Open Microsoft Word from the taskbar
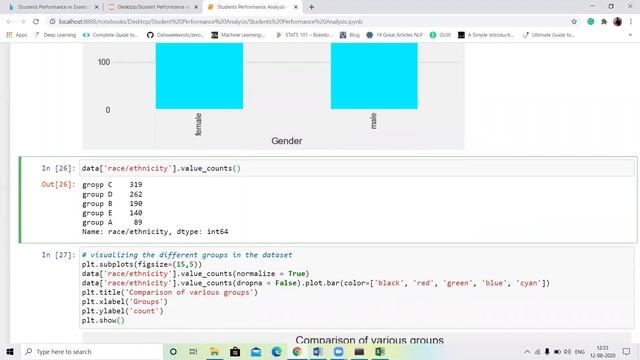 coord(318,351)
